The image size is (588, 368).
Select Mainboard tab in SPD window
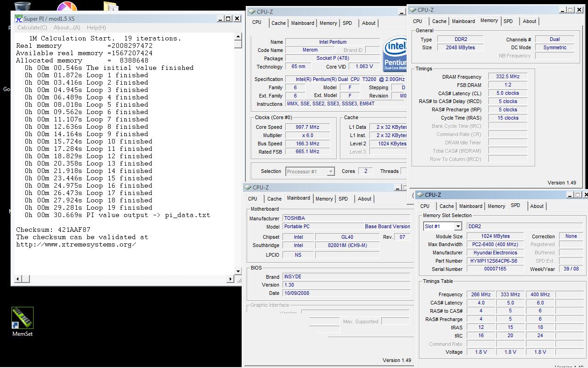471,206
